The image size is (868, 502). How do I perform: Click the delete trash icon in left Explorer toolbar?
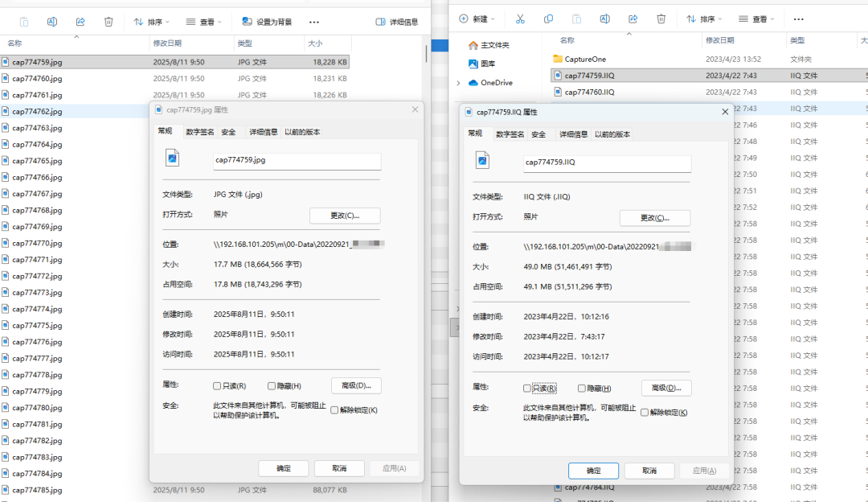point(108,22)
